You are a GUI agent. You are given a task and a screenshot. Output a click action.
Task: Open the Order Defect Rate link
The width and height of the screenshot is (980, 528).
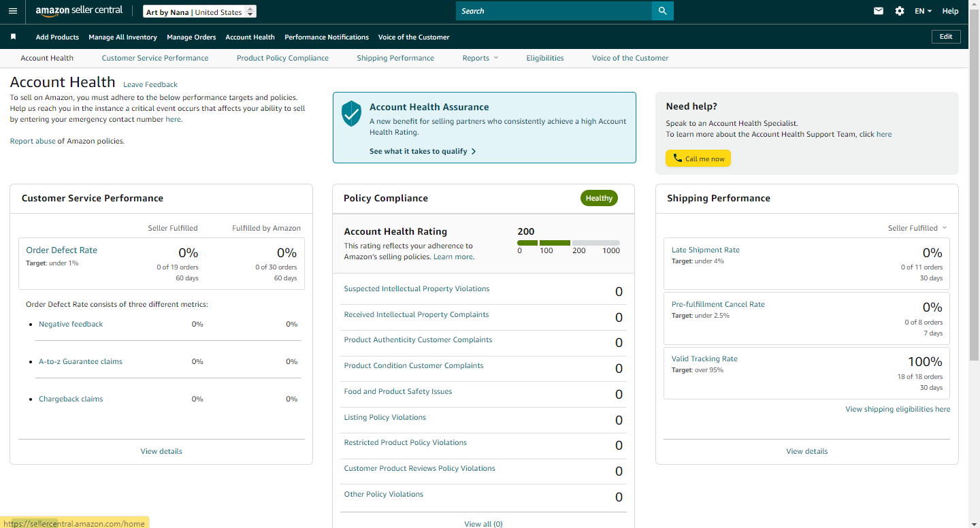[61, 250]
